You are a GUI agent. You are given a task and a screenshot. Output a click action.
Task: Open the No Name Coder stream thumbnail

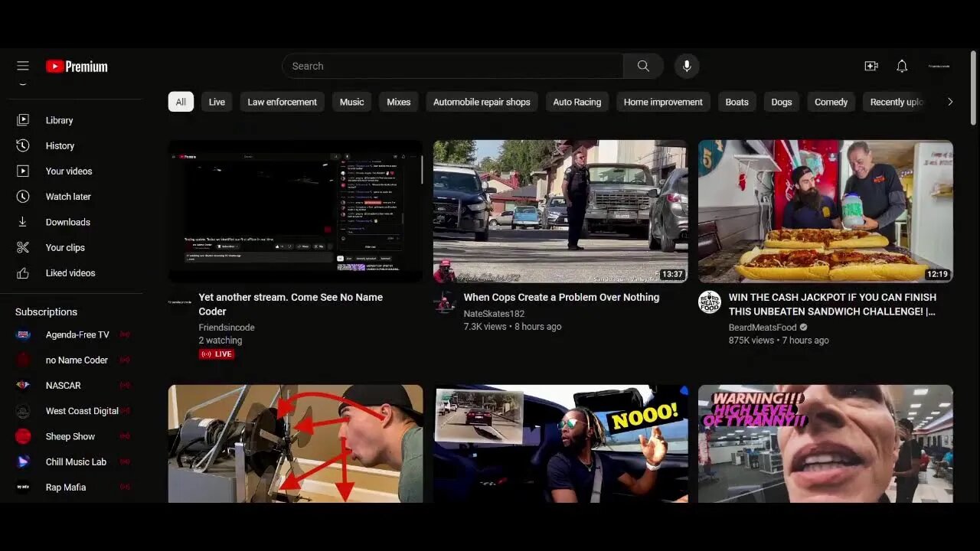pos(296,211)
